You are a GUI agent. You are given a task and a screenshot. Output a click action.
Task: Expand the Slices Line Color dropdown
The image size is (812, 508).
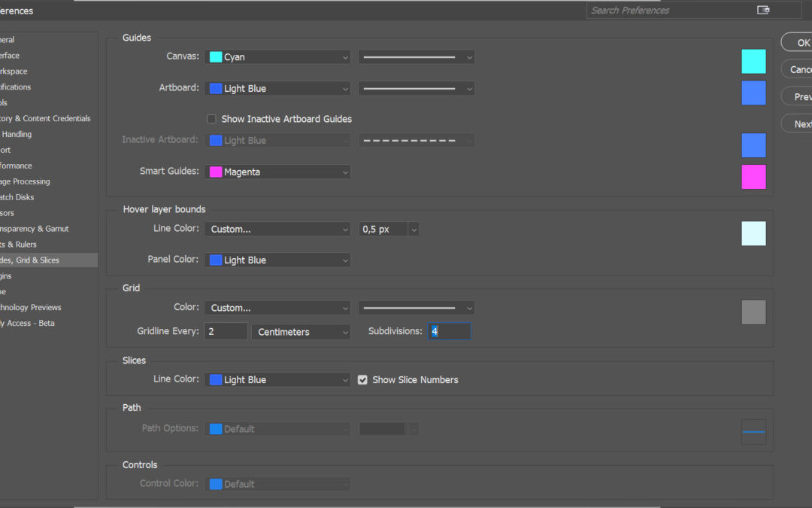[x=277, y=380]
